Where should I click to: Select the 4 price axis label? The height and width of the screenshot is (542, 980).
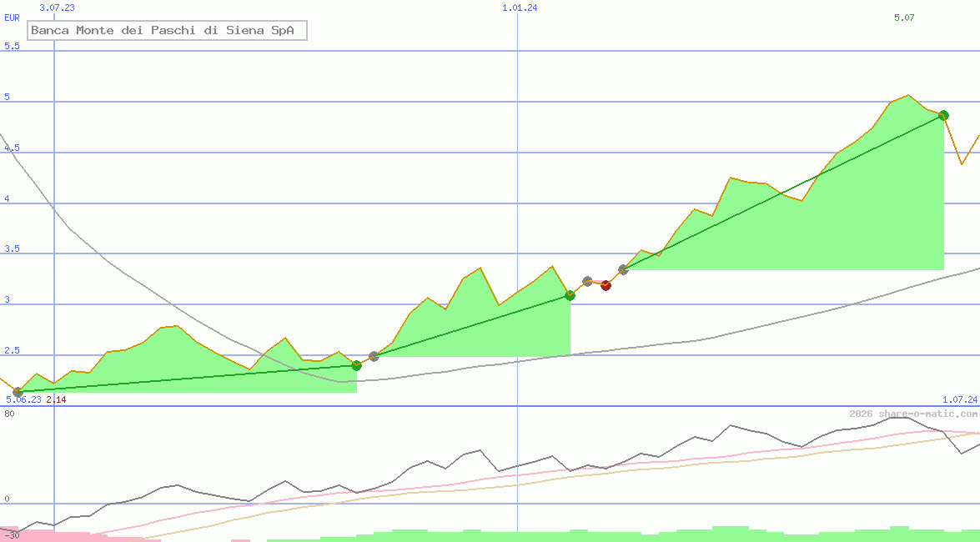pyautogui.click(x=7, y=198)
